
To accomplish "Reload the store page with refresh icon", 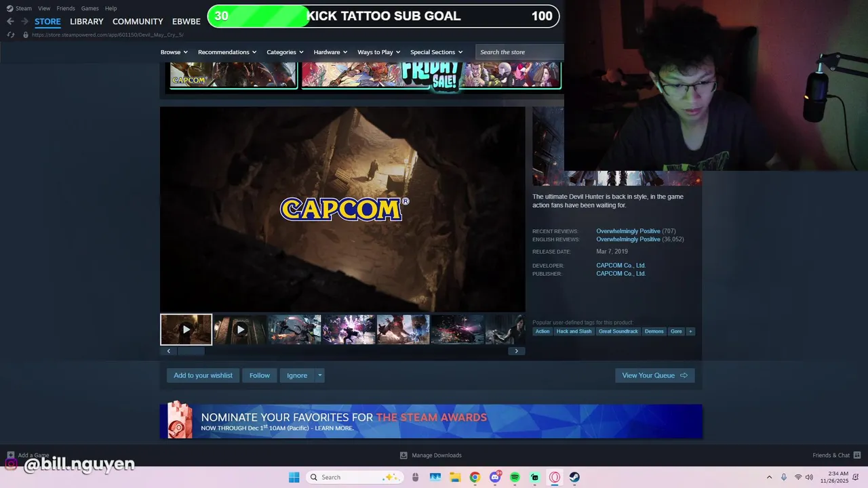I will pyautogui.click(x=11, y=35).
